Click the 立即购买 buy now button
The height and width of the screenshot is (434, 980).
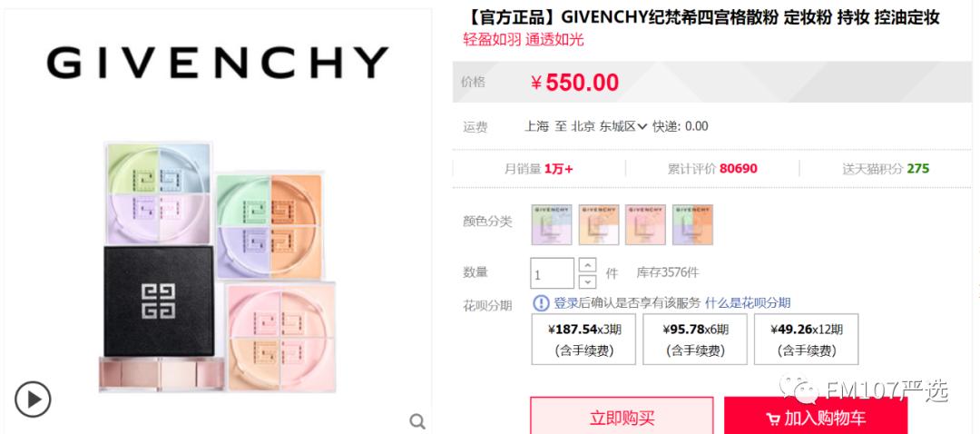(622, 415)
